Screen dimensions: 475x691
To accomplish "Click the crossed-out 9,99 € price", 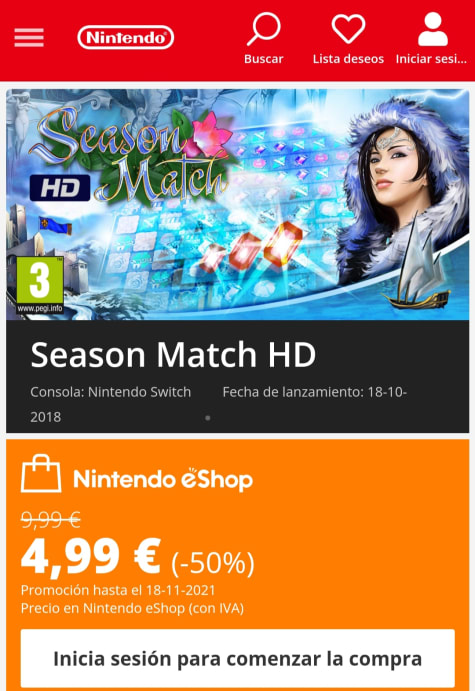I will click(x=51, y=520).
